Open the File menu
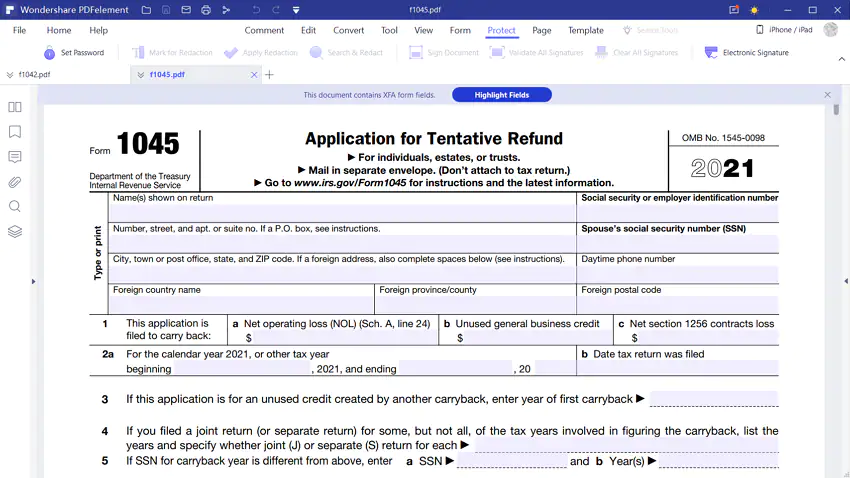Viewport: 850px width, 478px height. [20, 30]
